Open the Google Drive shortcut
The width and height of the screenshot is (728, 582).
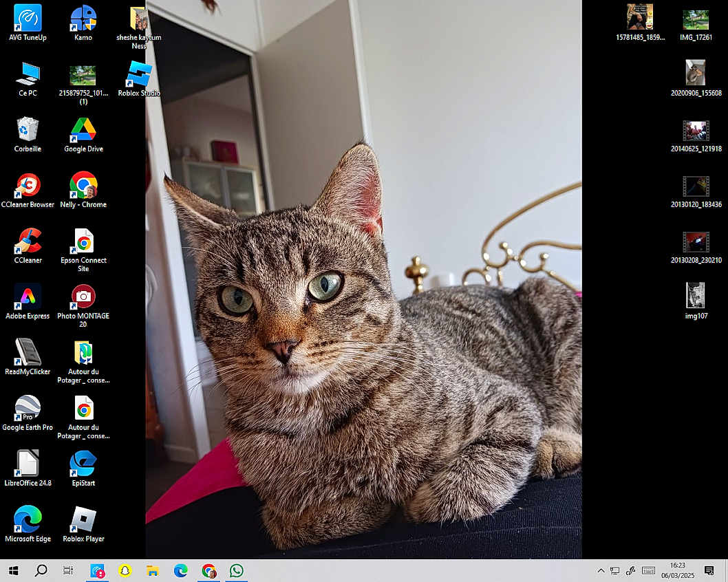point(83,130)
